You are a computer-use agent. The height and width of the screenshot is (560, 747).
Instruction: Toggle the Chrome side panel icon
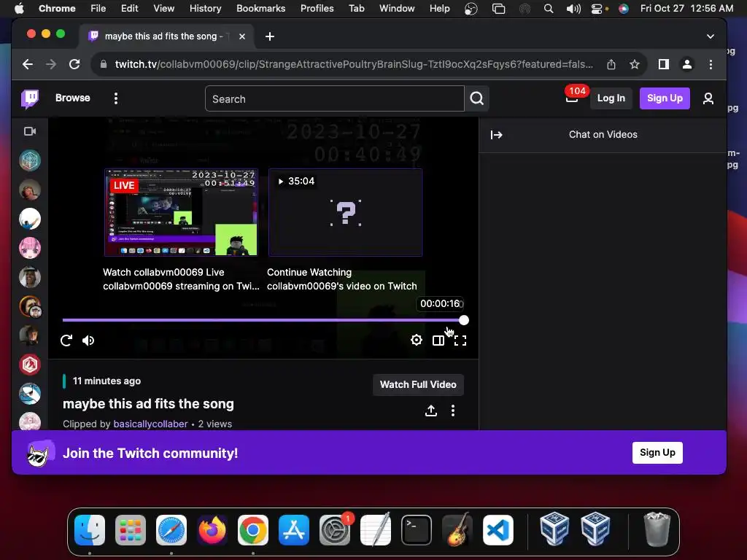pyautogui.click(x=664, y=64)
